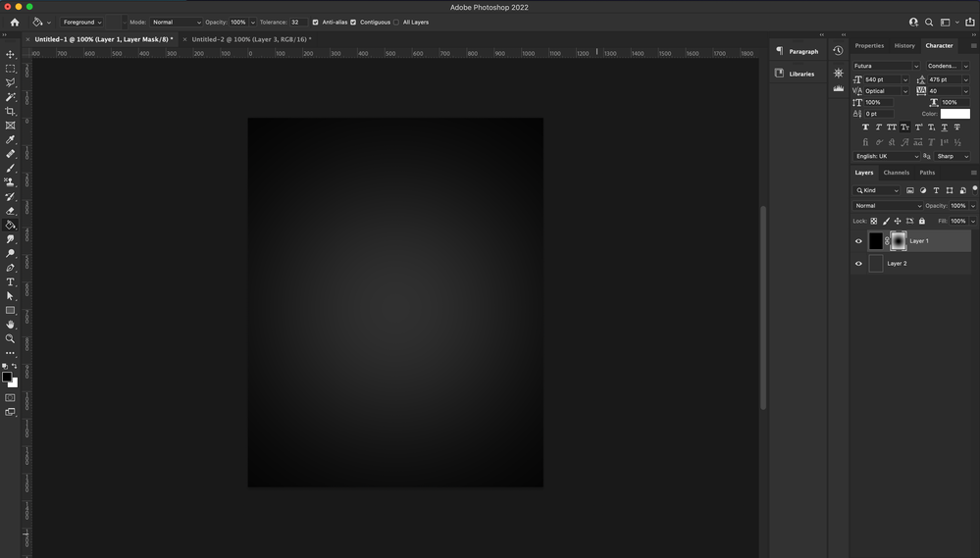Select the Eraser tool

pyautogui.click(x=10, y=211)
